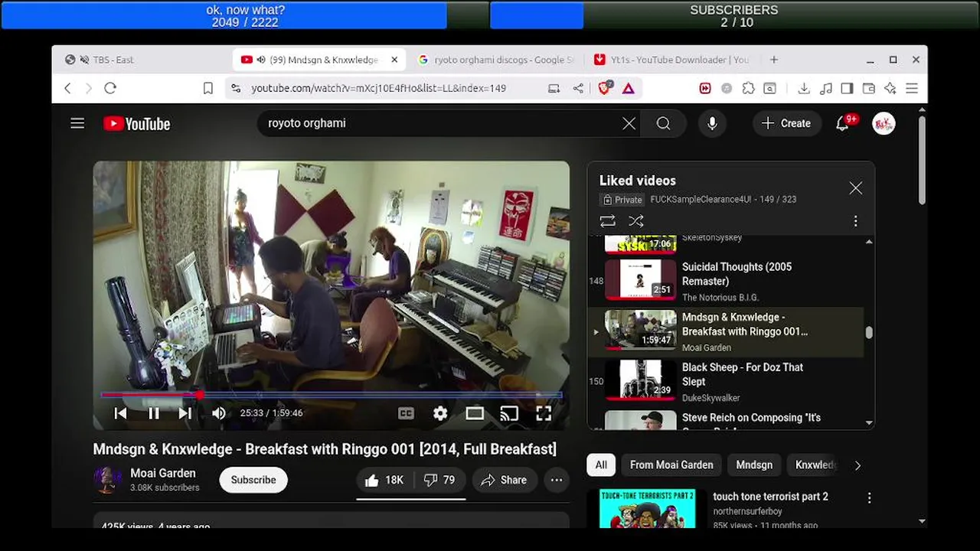The width and height of the screenshot is (980, 551).
Task: Switch to Yt1s YouTube Downloader tab
Action: click(671, 60)
